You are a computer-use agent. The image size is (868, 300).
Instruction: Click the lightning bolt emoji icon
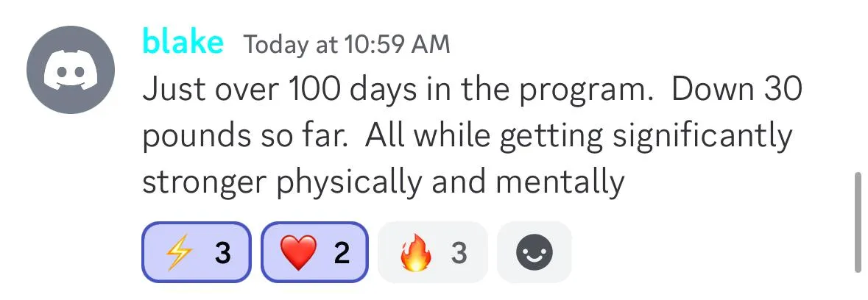point(179,253)
